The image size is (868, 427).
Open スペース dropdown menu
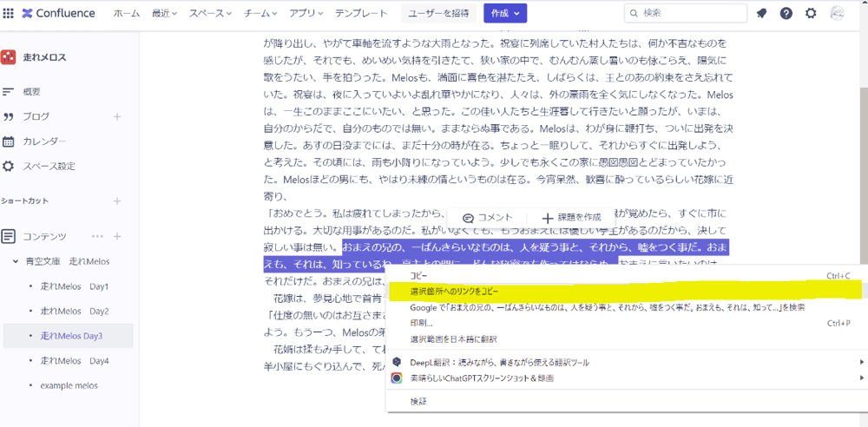[x=210, y=13]
